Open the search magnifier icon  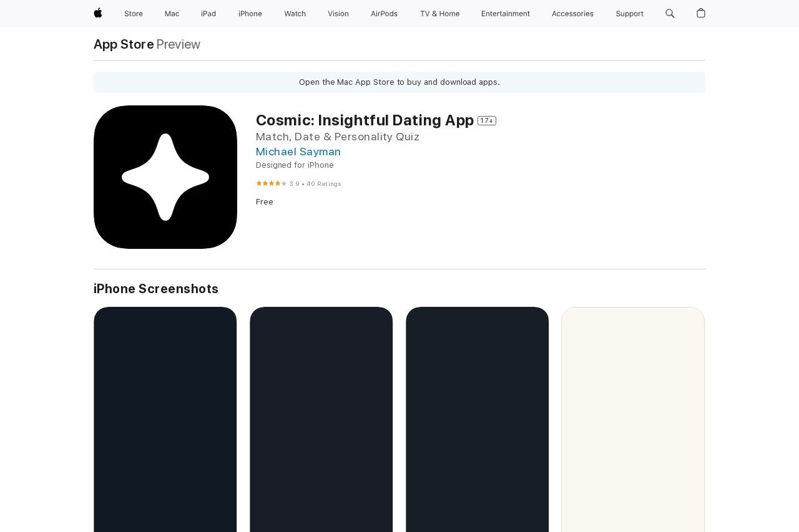click(670, 13)
